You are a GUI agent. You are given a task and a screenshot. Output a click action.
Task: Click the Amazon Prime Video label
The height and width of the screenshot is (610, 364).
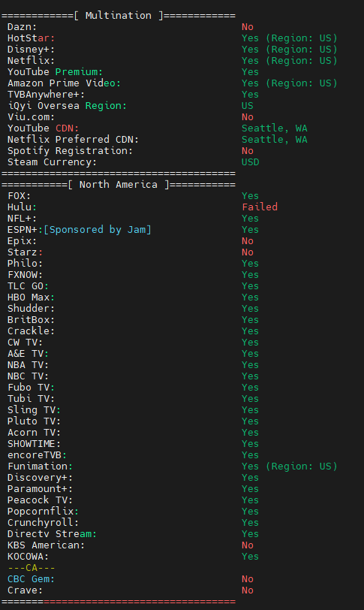point(64,83)
